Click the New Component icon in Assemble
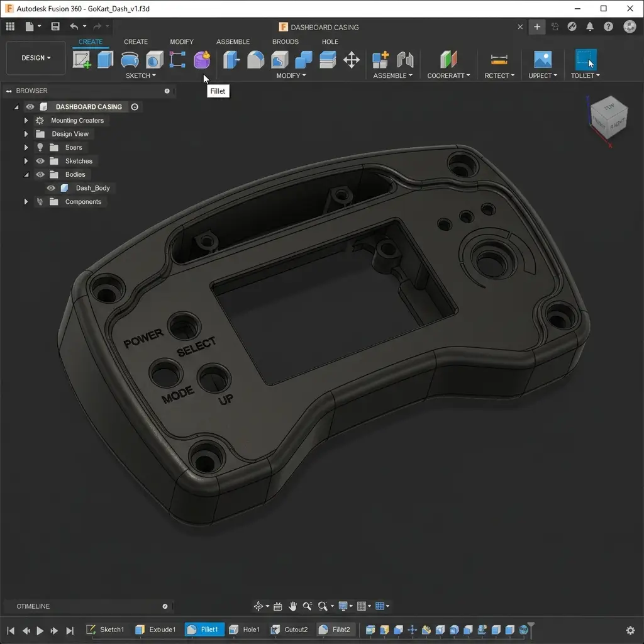Image resolution: width=644 pixels, height=644 pixels. pos(380,60)
